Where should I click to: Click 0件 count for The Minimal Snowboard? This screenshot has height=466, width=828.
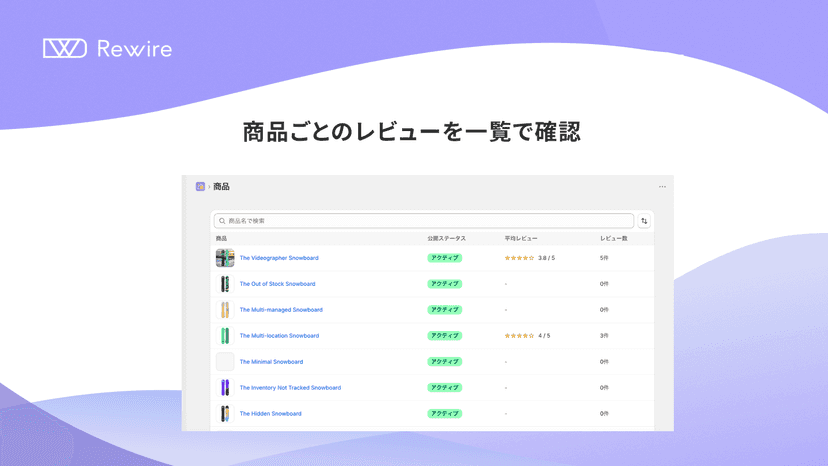604,362
